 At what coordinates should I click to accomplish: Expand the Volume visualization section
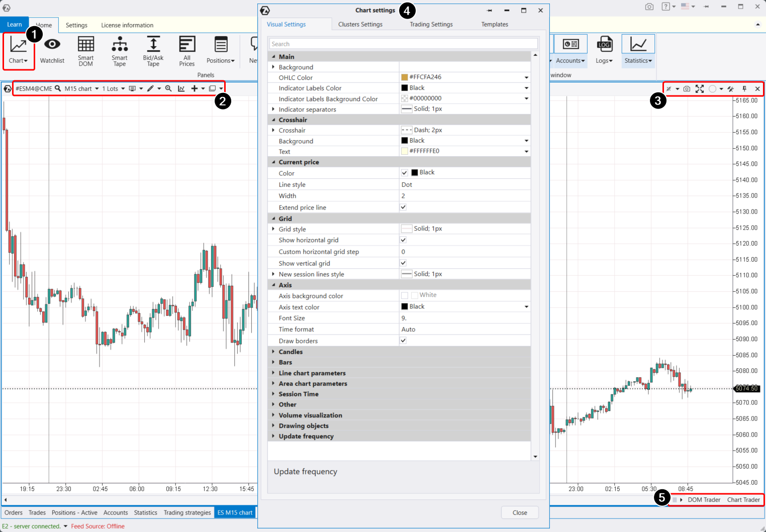coord(273,415)
